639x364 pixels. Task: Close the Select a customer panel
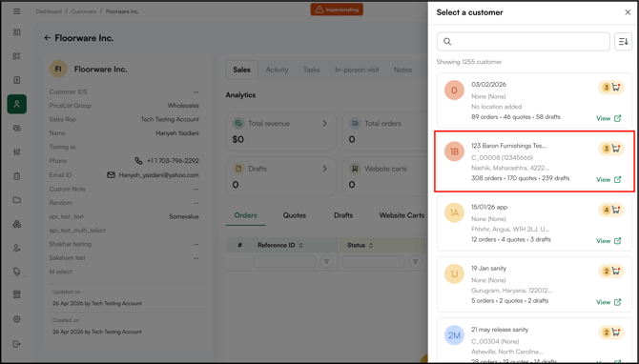pyautogui.click(x=628, y=12)
